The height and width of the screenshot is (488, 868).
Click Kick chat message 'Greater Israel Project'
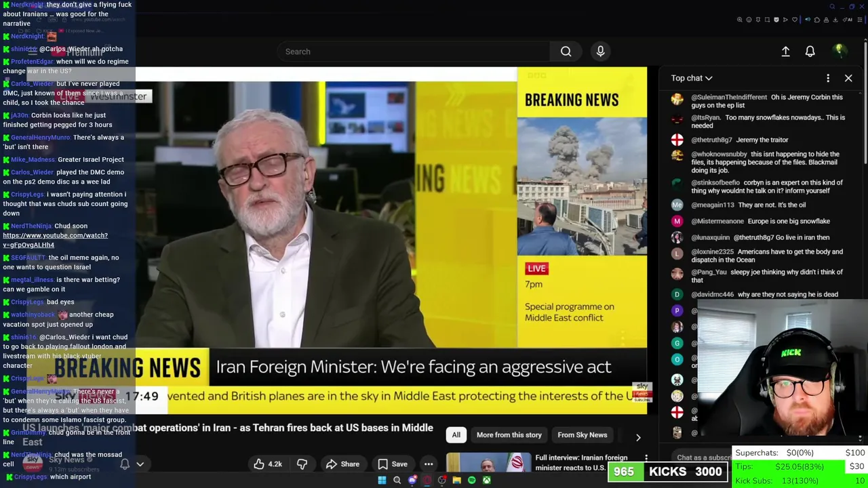click(x=91, y=159)
